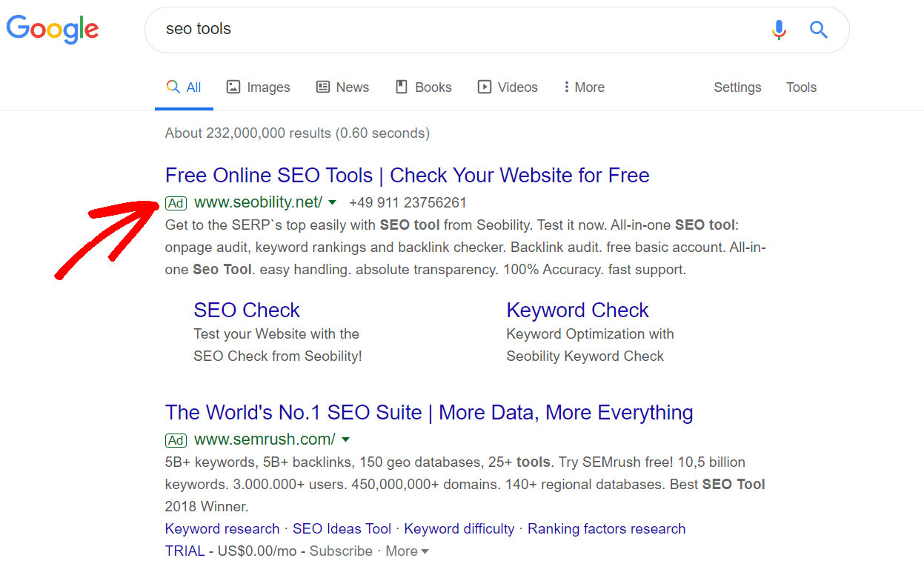Click the www.seobility.net/ green URL
The width and height of the screenshot is (924, 581).
coord(258,202)
